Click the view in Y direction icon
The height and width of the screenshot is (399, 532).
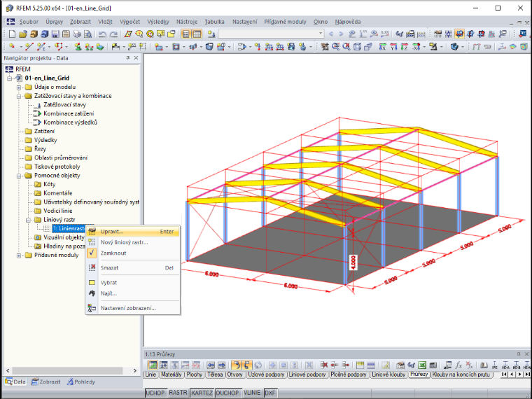click(393, 46)
